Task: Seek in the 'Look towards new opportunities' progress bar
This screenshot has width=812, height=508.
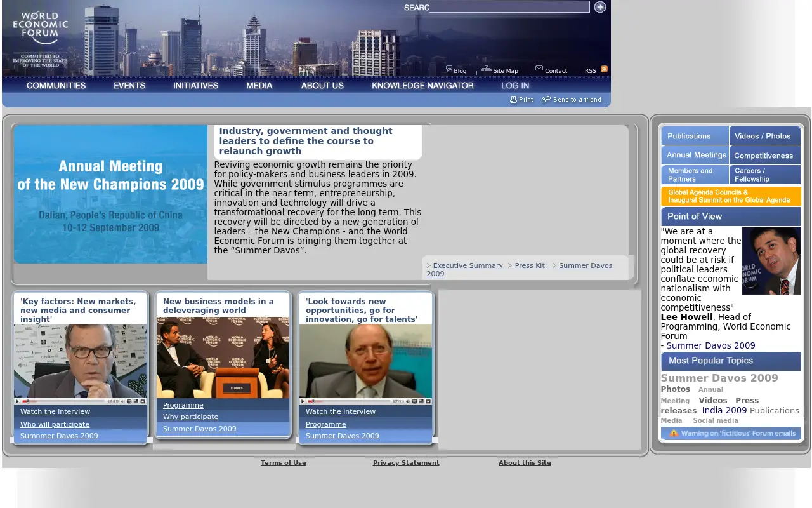Action: (350, 401)
